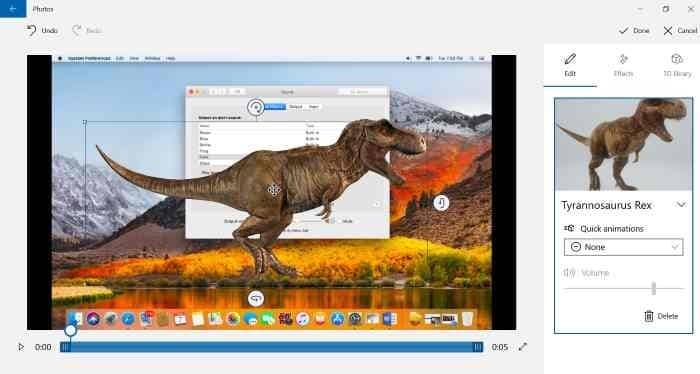Screen dimensions: 700x374
Task: Open the Effects tab
Action: (x=623, y=65)
